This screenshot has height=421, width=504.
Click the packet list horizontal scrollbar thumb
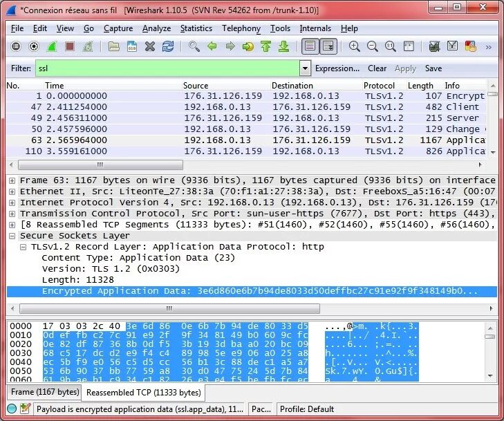pyautogui.click(x=100, y=165)
